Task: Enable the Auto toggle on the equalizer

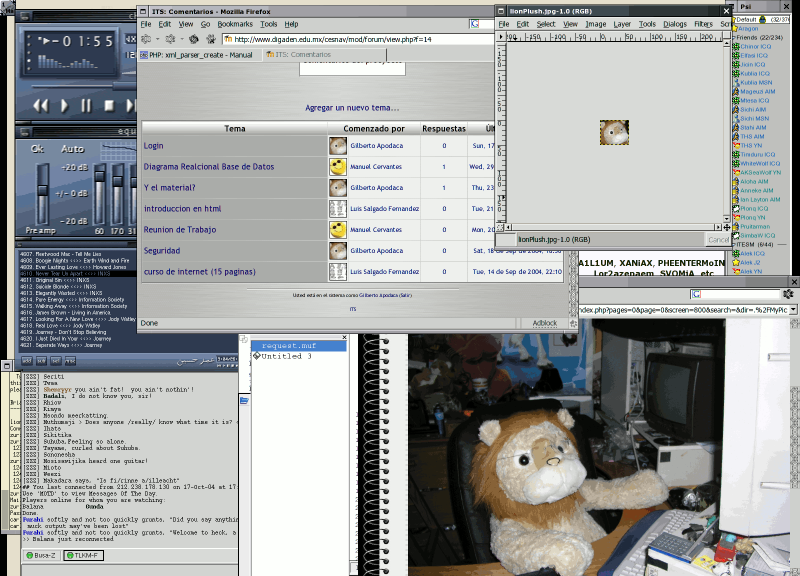Action: [71, 149]
